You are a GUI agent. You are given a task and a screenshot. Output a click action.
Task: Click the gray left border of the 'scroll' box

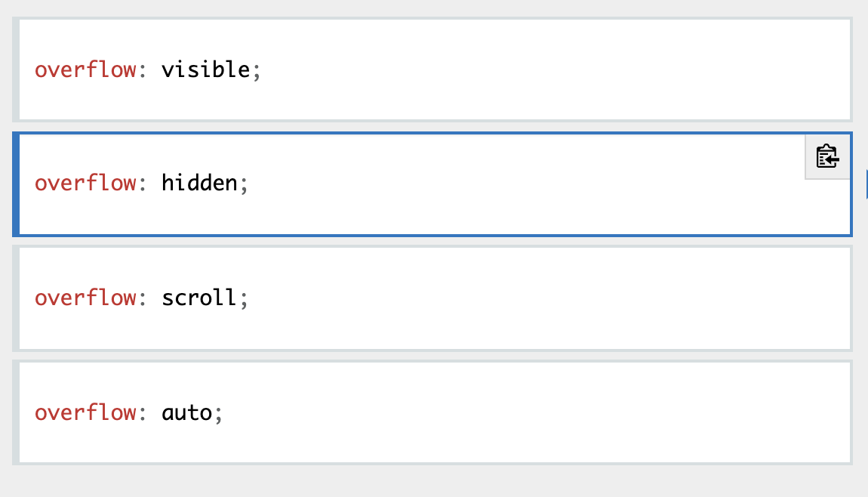[x=16, y=298]
